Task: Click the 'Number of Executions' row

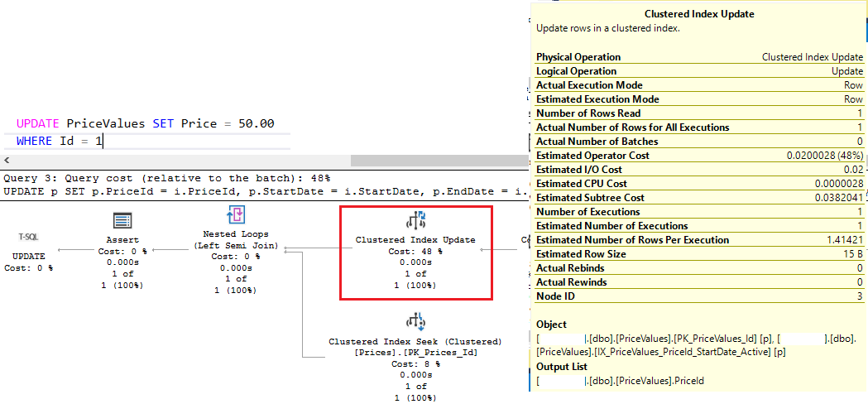Action: point(699,212)
